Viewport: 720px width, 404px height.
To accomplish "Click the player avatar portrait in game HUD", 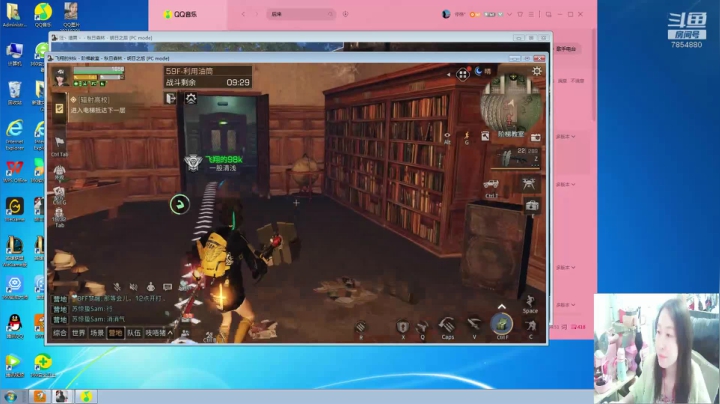I will 61,76.
